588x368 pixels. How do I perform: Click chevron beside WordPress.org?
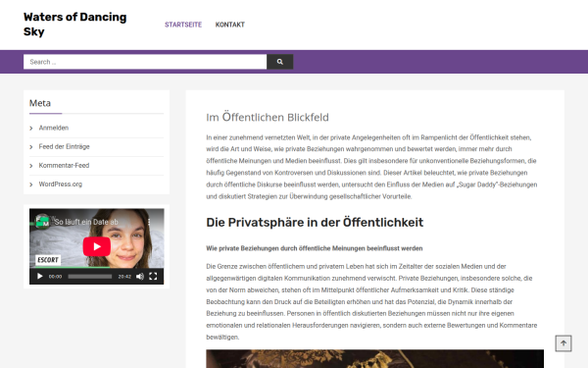pos(31,184)
